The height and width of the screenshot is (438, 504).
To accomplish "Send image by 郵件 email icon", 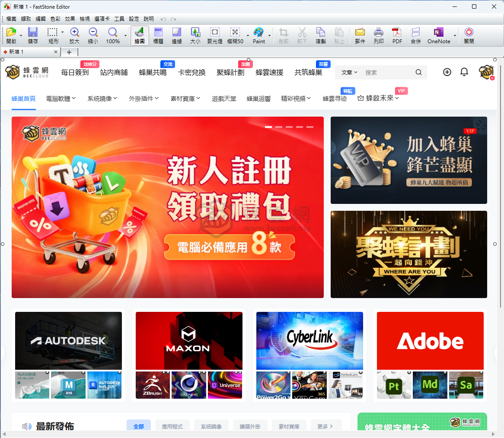I will [360, 35].
